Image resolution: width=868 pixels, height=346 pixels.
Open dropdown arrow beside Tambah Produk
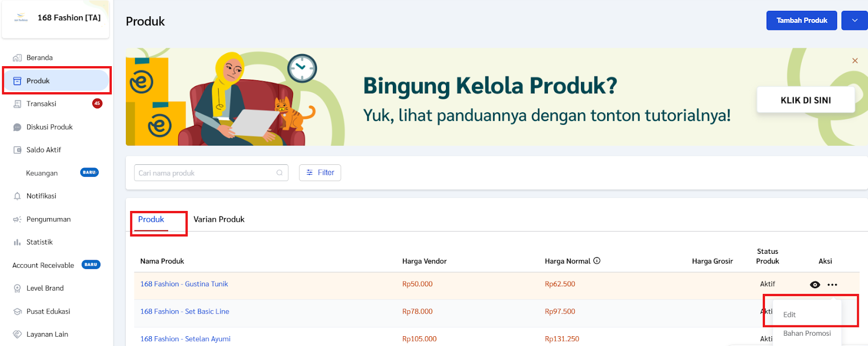click(854, 21)
